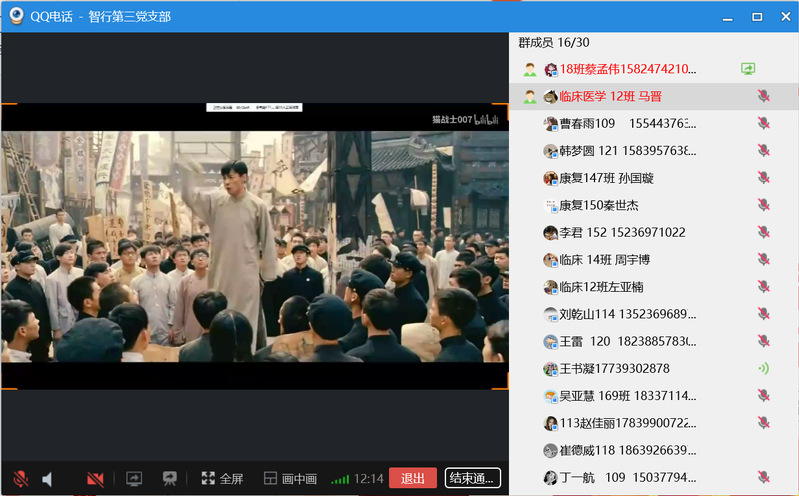Click muted mic icon for 113赵佳丽
This screenshot has width=799, height=496.
pyautogui.click(x=763, y=423)
